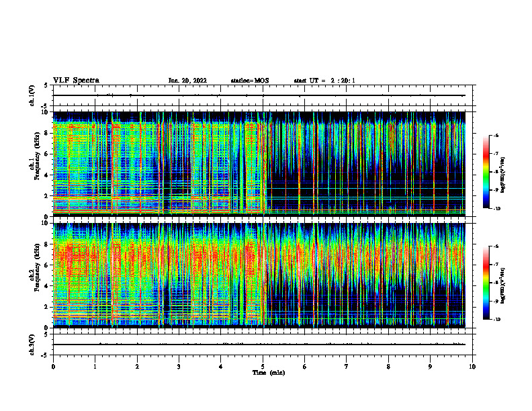Click the ch.1 "Frequency (kHz)" axis label
Screen dimensions: 532x411
37,156
